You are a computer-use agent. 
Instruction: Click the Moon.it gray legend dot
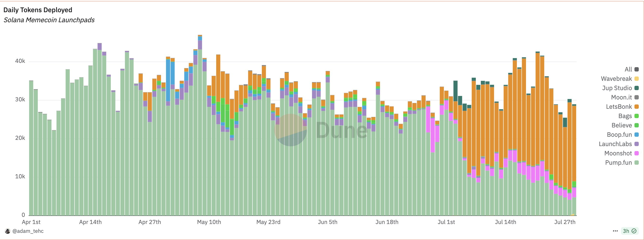coord(637,97)
